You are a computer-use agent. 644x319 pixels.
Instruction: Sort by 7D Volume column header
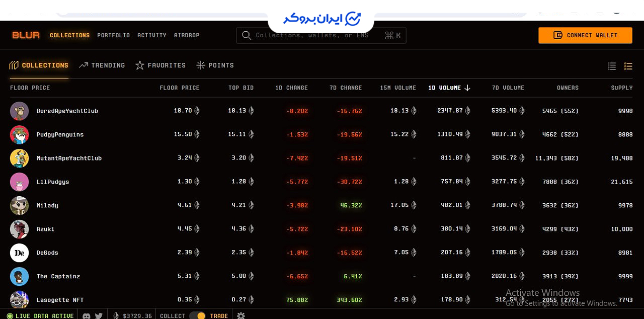[508, 88]
